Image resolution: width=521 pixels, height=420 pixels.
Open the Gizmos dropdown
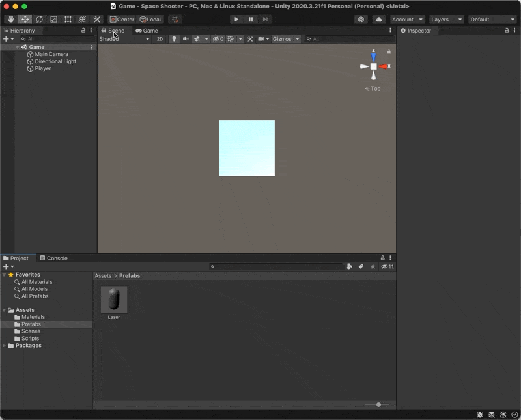point(285,39)
